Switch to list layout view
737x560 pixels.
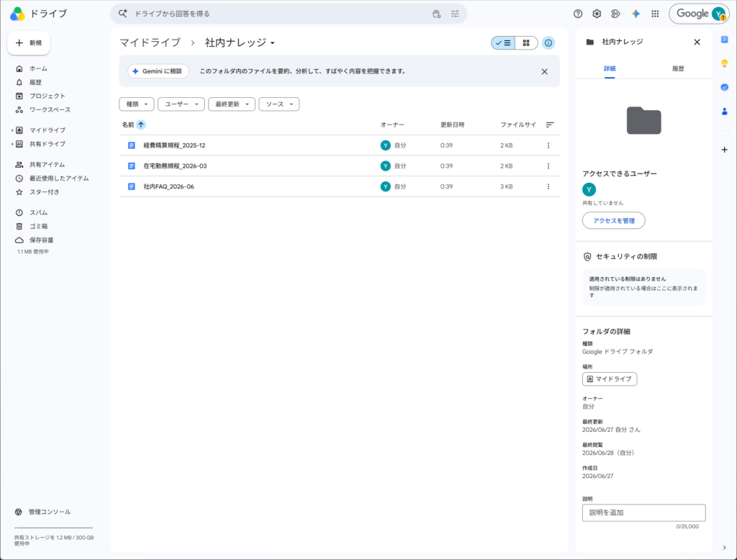click(503, 42)
